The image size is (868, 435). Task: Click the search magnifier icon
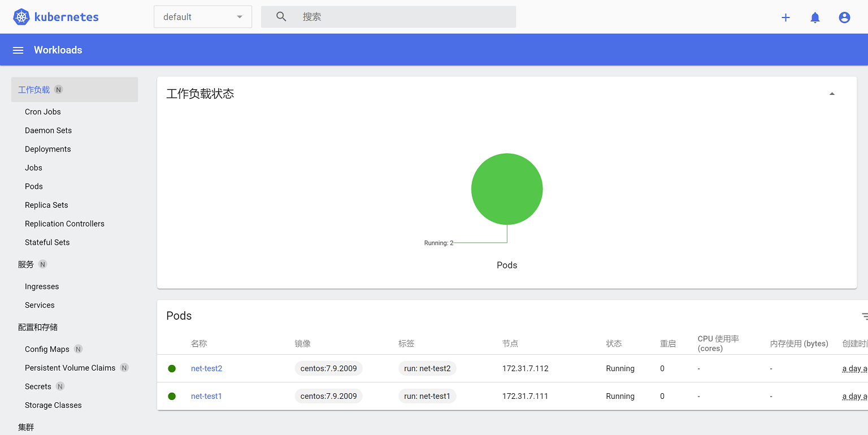tap(281, 17)
